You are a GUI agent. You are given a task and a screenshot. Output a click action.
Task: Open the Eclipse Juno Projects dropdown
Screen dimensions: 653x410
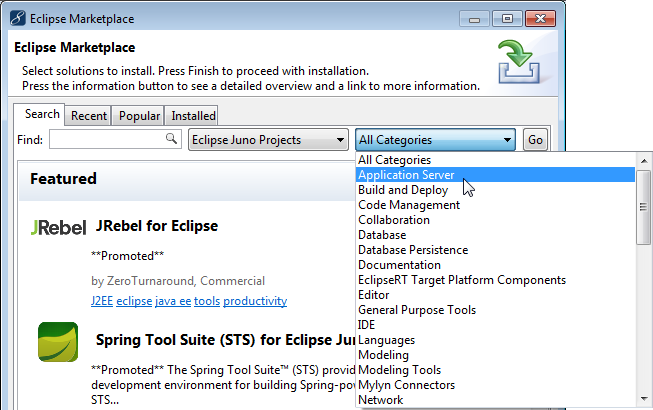268,140
